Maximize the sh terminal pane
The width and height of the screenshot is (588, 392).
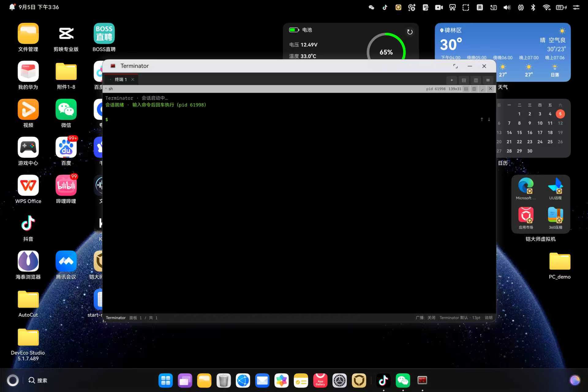[x=482, y=89]
